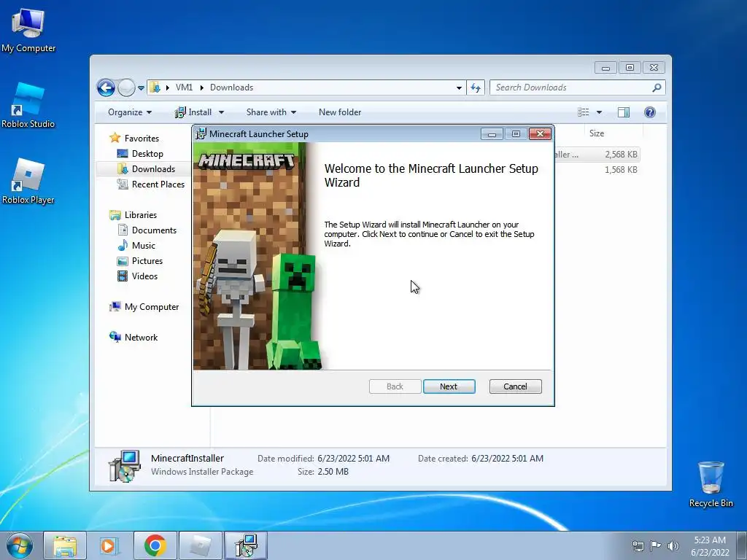
Task: Click Next in Minecraft Launcher Setup
Action: point(449,386)
